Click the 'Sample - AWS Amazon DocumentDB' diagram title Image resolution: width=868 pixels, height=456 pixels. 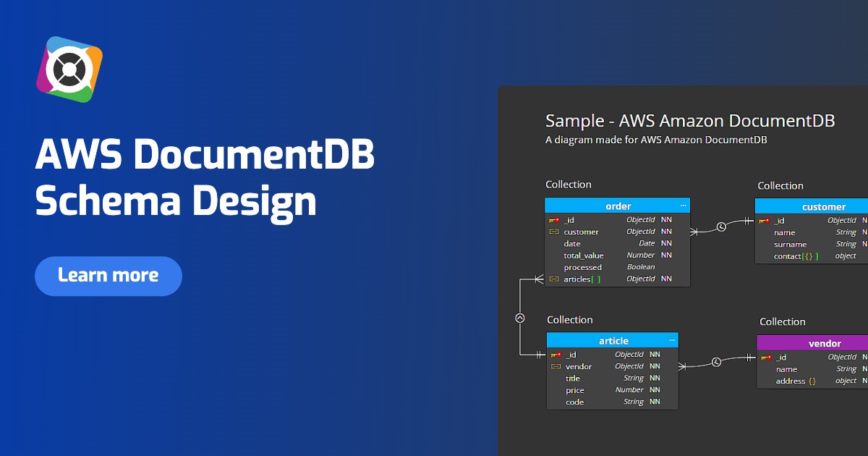(x=690, y=120)
